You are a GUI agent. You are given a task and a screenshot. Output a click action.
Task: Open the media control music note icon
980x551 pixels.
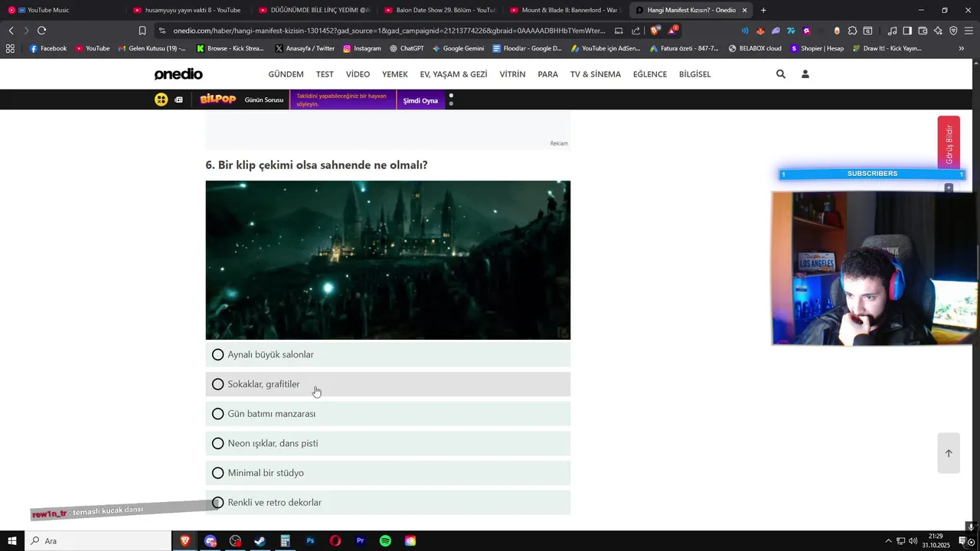click(x=892, y=31)
